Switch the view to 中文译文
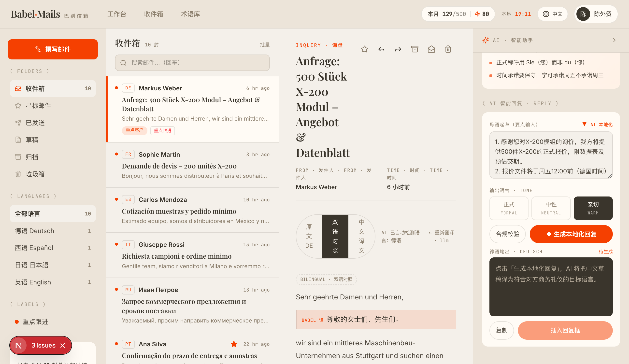This screenshot has height=364, width=629. (x=361, y=236)
